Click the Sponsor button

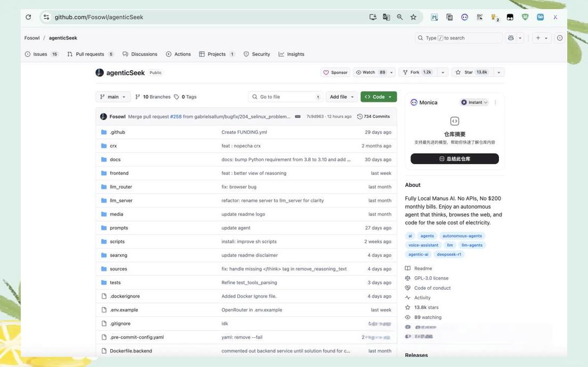336,73
